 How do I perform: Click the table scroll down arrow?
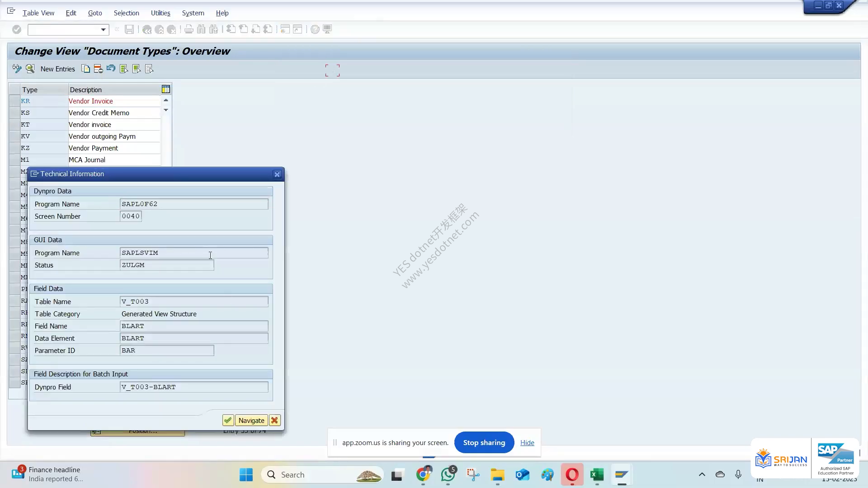[166, 110]
